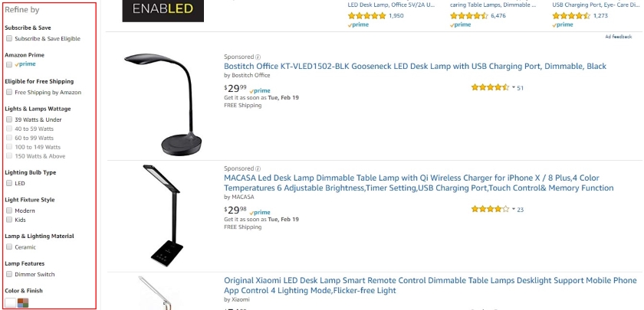Select Dimmer Switch lamp feature
This screenshot has height=310, width=644.
coord(9,274)
